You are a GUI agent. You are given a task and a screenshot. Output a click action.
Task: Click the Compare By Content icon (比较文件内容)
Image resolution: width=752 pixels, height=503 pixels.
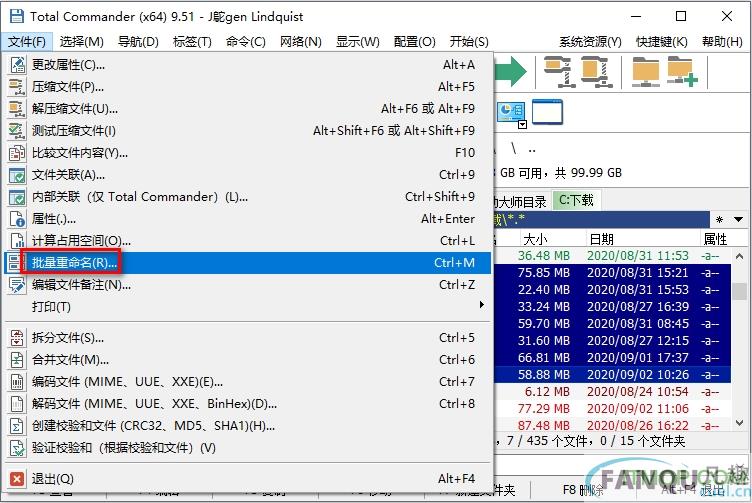(17, 153)
